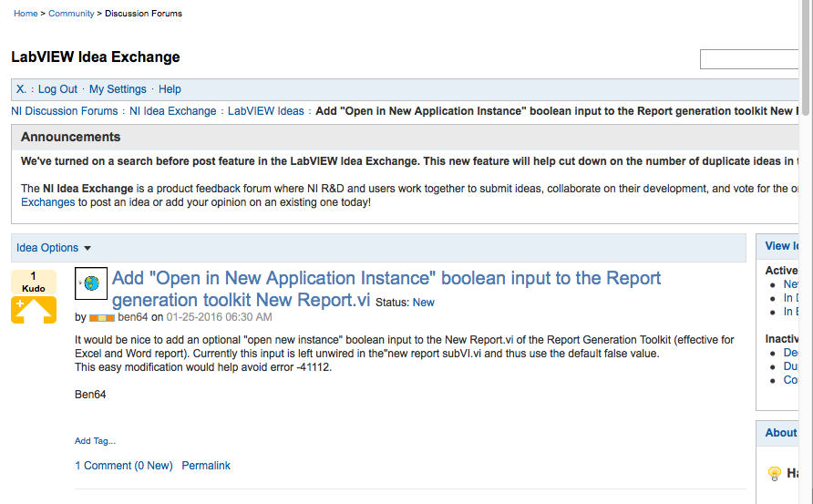Click the search input field at top right
Image resolution: width=813 pixels, height=504 pixels.
click(x=749, y=59)
